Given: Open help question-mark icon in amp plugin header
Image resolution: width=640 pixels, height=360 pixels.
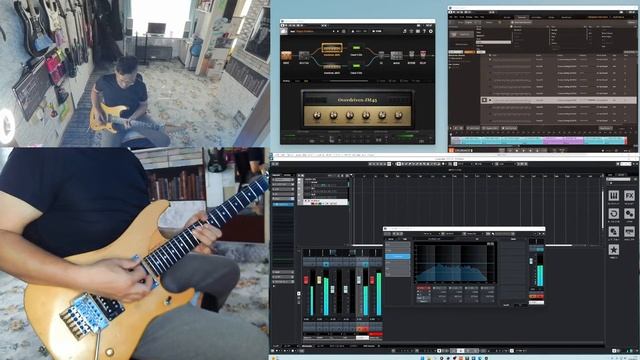Looking at the screenshot, I should click(x=424, y=31).
